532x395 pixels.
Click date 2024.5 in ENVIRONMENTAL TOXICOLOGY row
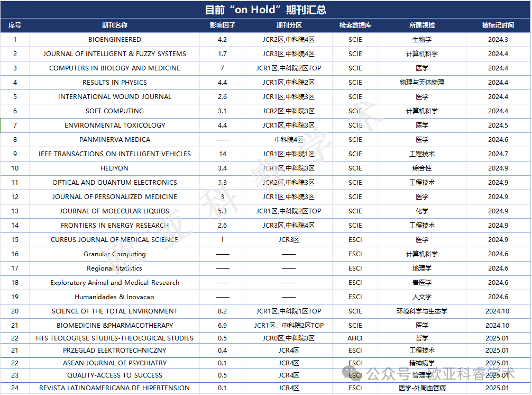point(498,125)
